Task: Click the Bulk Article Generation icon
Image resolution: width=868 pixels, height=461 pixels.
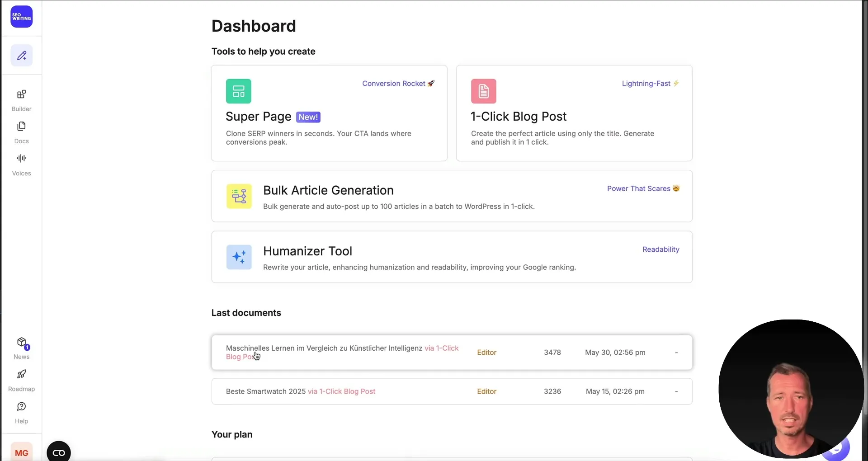Action: 239,196
